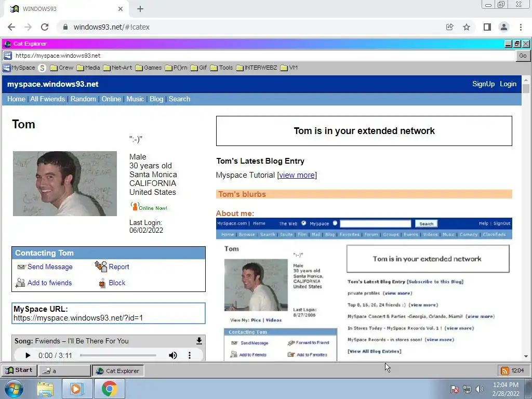
Task: Seek in the song progress slider
Action: point(118,355)
